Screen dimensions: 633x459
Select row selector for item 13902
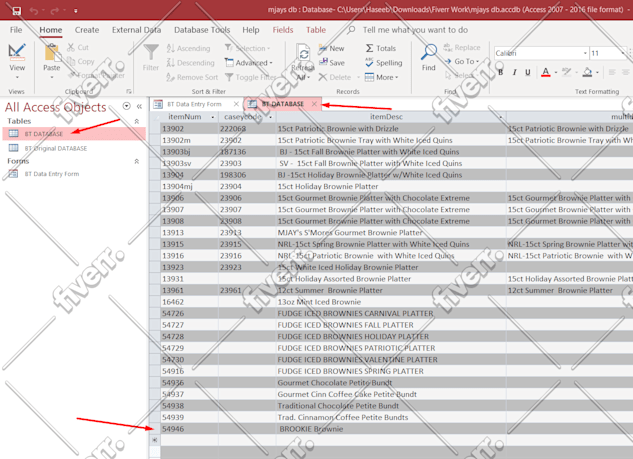tap(155, 129)
